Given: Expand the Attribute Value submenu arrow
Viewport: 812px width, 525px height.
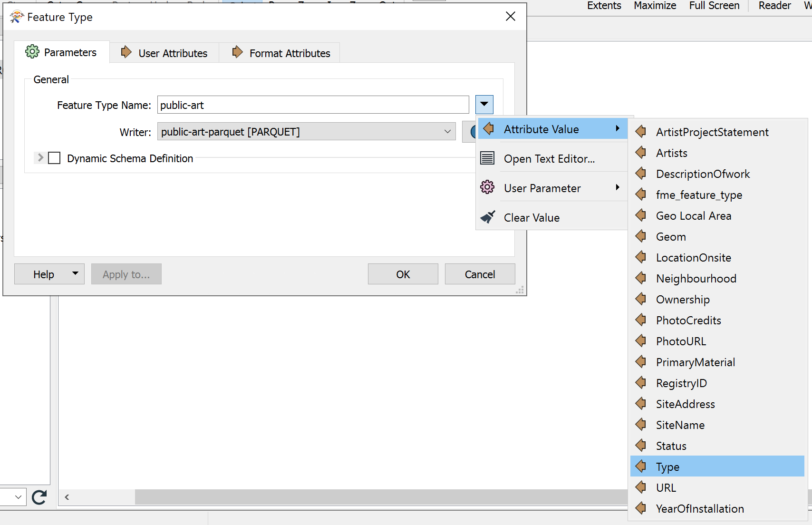Looking at the screenshot, I should point(618,128).
